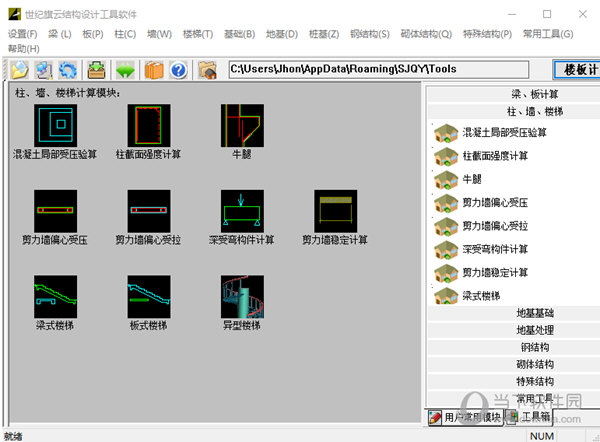Viewport: 600px width, 442px height.
Task: Launch the 柱截面强度计算 module icon
Action: coord(148,125)
